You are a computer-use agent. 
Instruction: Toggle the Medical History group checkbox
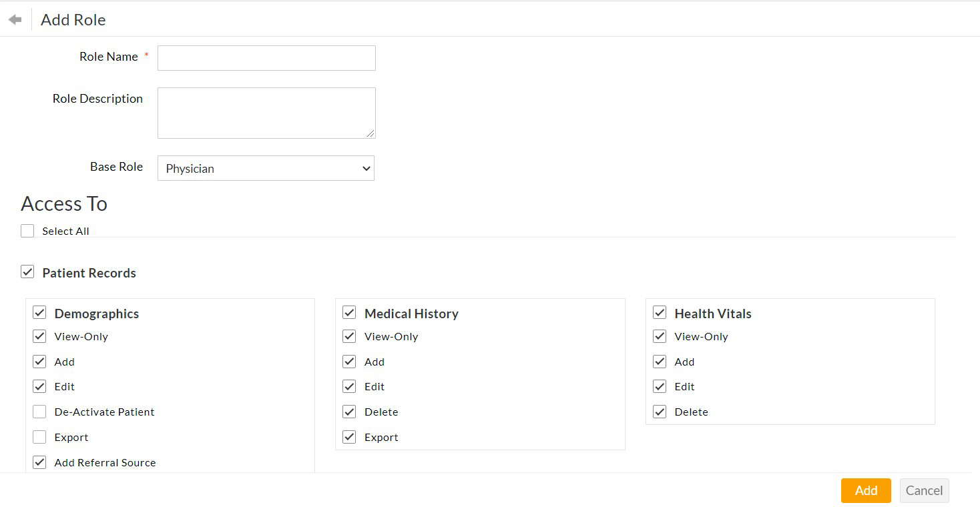click(349, 313)
